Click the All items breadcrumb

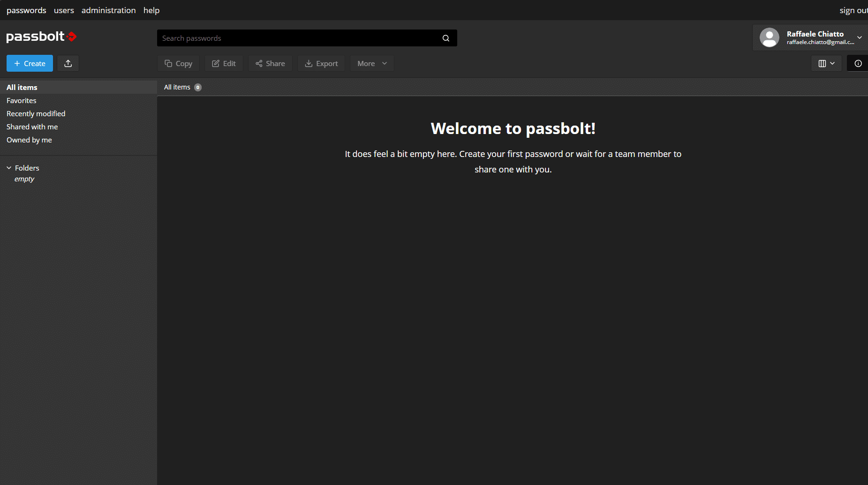[x=177, y=87]
